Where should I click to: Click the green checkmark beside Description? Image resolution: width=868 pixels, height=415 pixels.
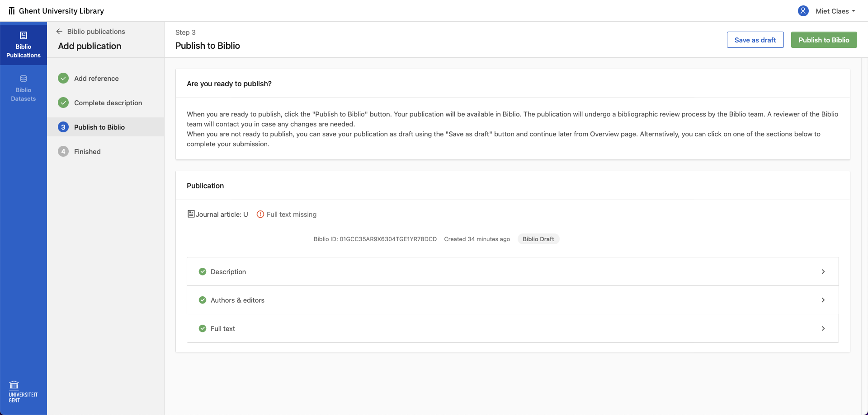pyautogui.click(x=203, y=271)
